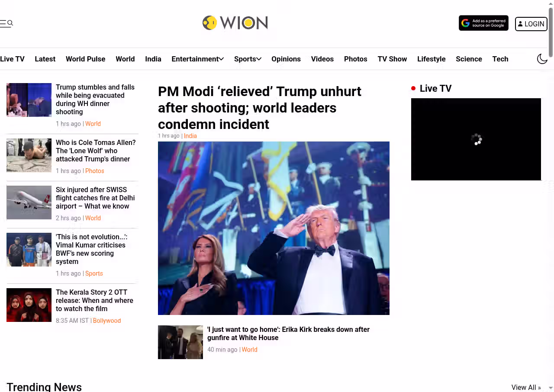554x392 pixels.
Task: Go to the Opinions section
Action: click(x=286, y=59)
